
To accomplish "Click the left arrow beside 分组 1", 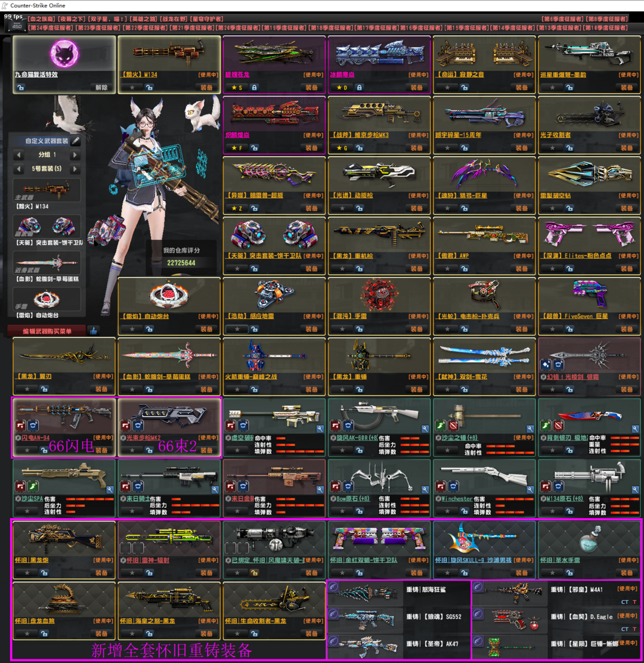I will point(18,155).
